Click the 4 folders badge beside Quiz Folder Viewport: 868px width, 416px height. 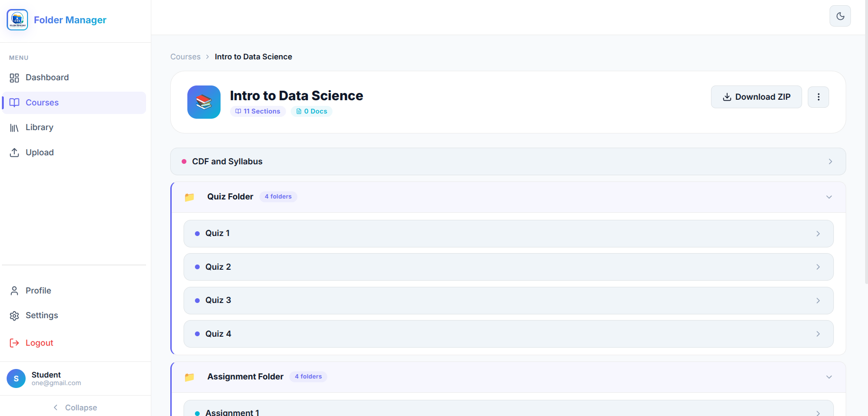(x=278, y=197)
